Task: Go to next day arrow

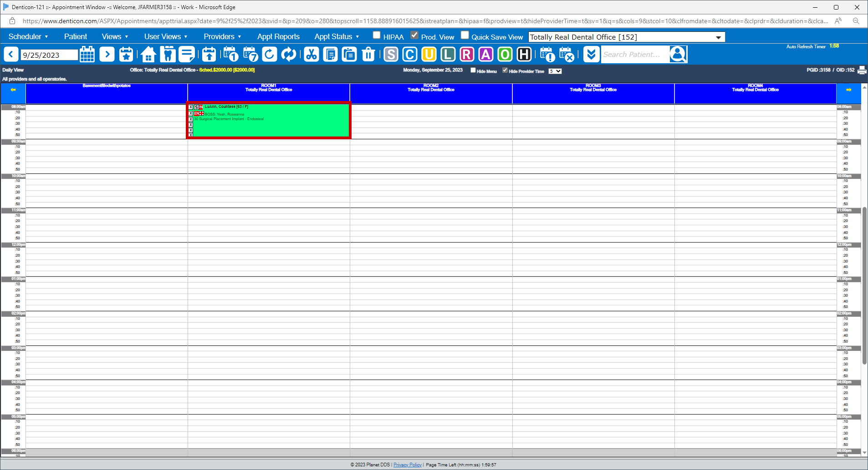Action: point(107,55)
